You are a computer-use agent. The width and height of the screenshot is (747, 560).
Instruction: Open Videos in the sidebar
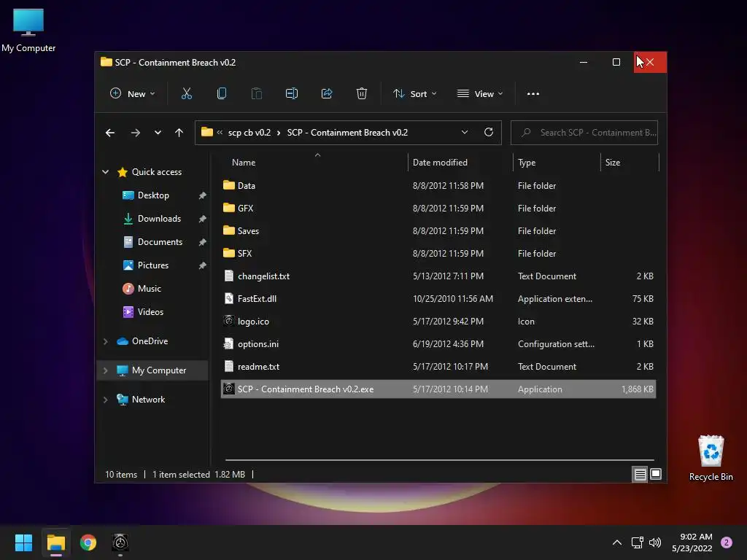150,312
